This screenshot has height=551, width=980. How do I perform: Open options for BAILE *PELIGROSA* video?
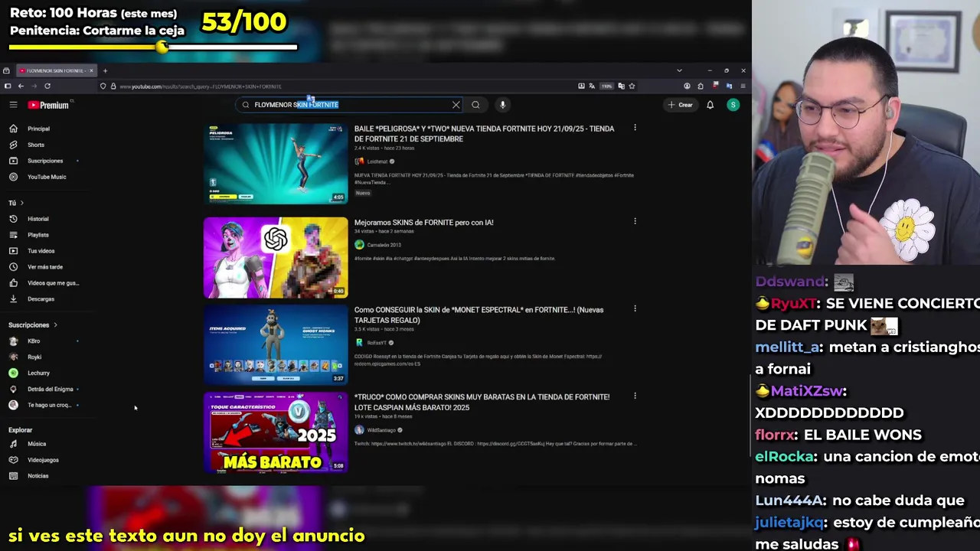point(635,128)
